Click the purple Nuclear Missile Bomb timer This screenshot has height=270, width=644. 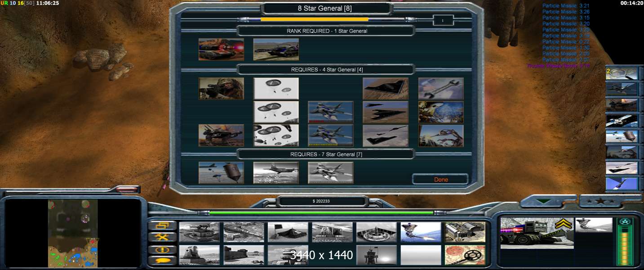pos(559,65)
